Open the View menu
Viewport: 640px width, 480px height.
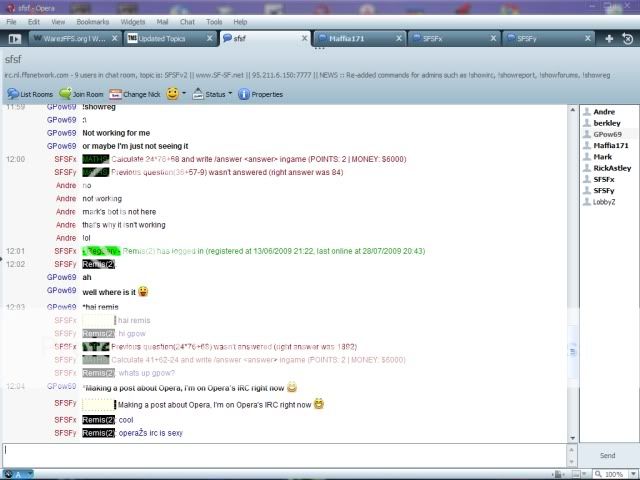tap(58, 22)
